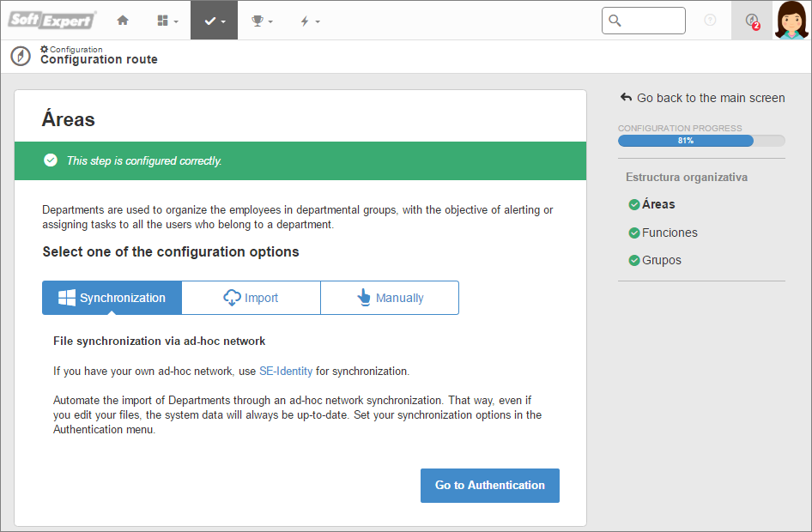Click the Áreas green check status
This screenshot has width=812, height=532.
coord(633,205)
